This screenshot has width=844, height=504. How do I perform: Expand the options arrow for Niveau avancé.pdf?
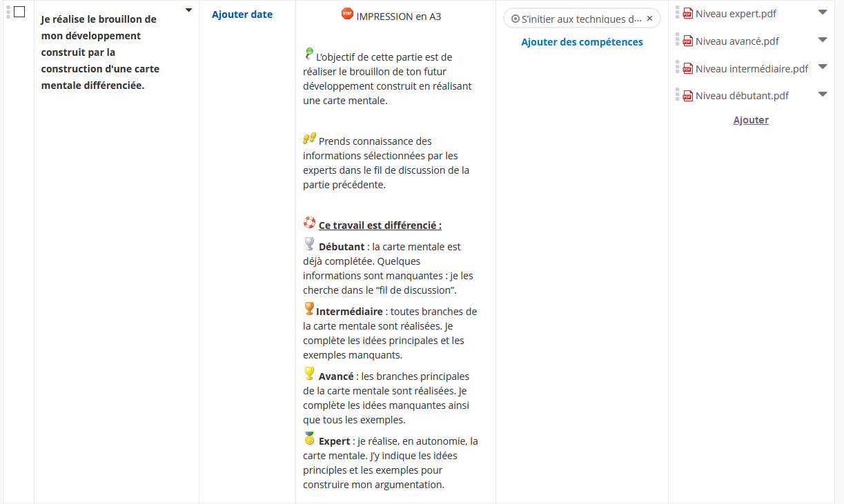[822, 39]
